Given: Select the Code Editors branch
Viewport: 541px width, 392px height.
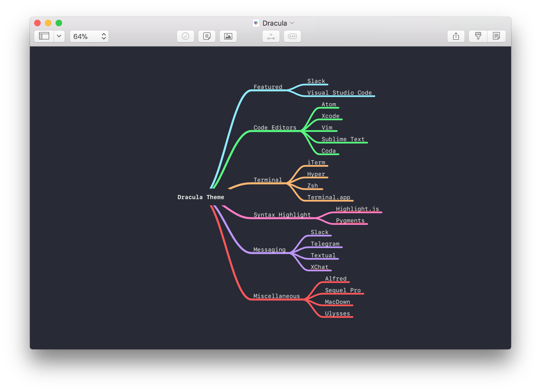Looking at the screenshot, I should pyautogui.click(x=275, y=128).
